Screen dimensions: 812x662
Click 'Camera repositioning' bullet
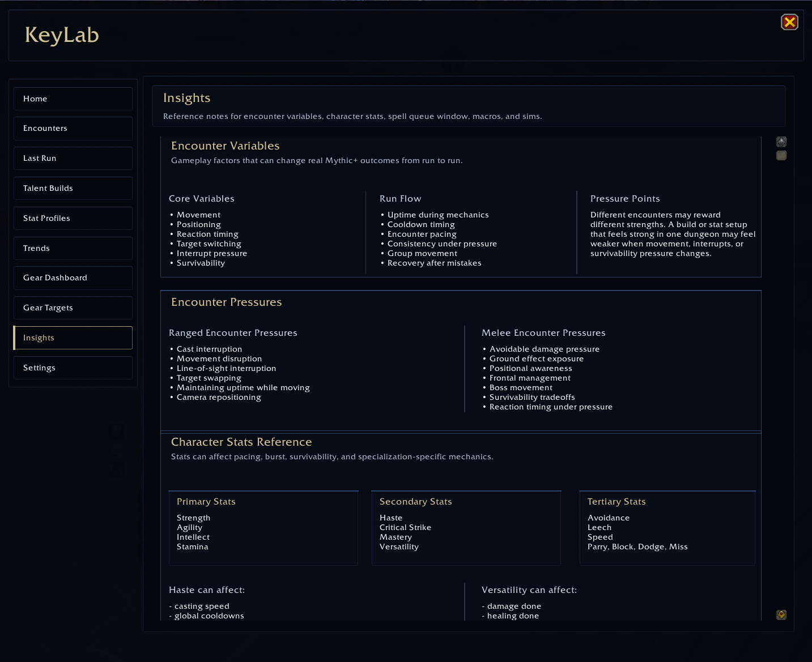click(x=219, y=397)
